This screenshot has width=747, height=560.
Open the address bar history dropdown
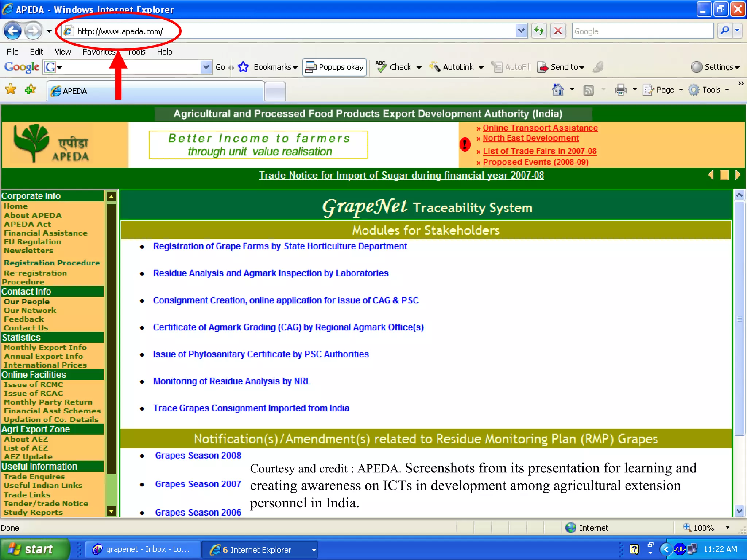521,31
